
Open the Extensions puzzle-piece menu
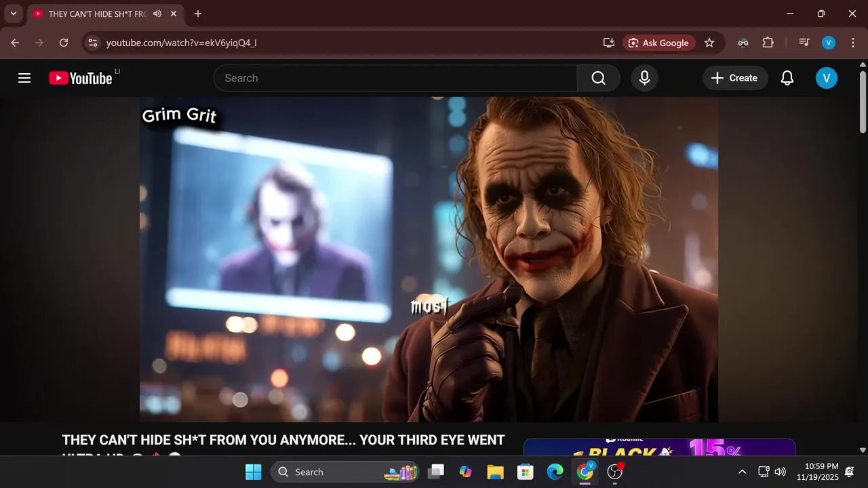click(x=768, y=43)
